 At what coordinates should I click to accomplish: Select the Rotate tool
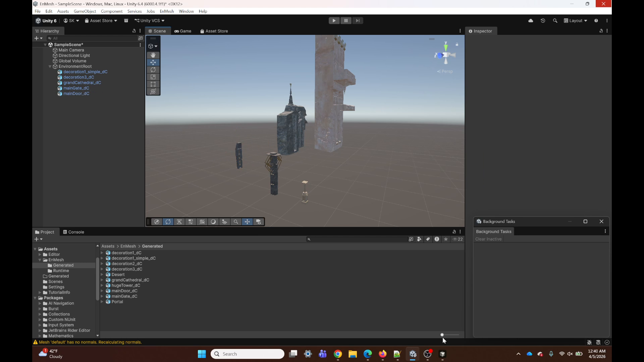point(153,70)
